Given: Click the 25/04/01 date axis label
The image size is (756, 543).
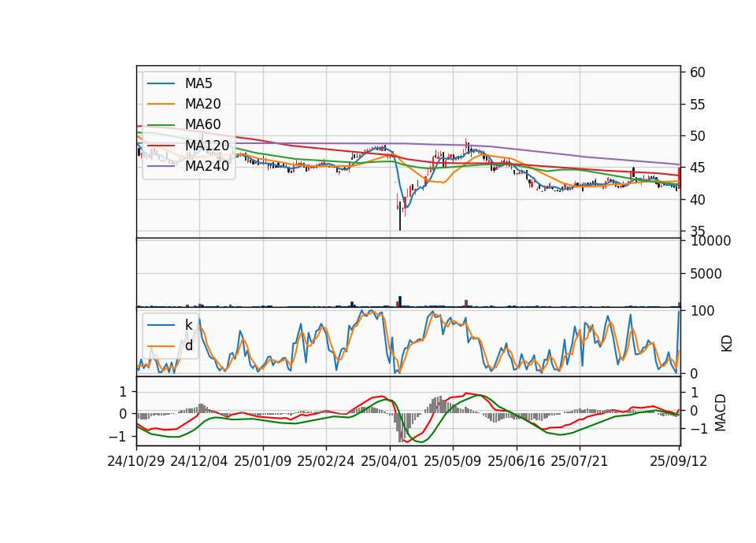Looking at the screenshot, I should tap(390, 461).
